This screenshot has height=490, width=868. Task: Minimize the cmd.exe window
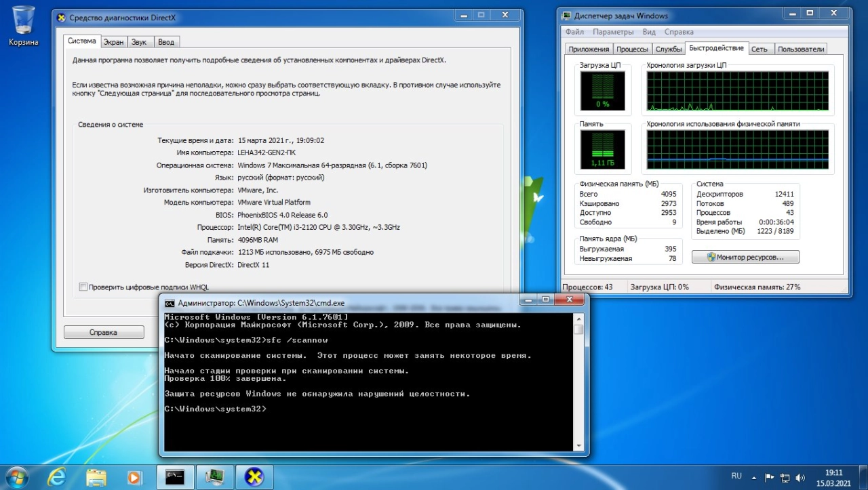528,300
